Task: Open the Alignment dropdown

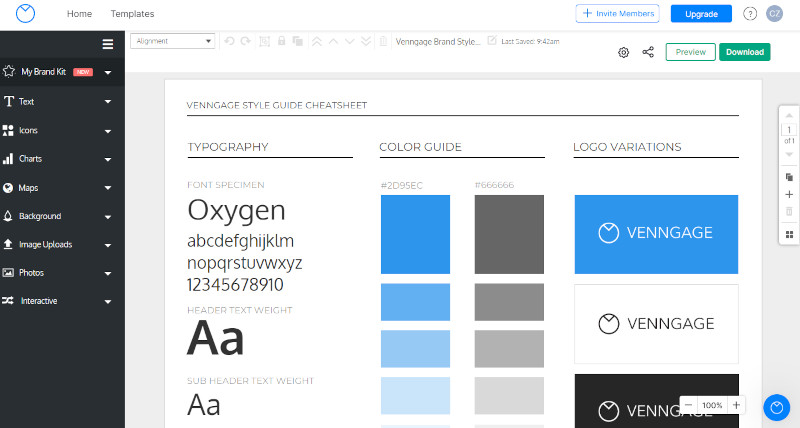Action: [x=172, y=41]
